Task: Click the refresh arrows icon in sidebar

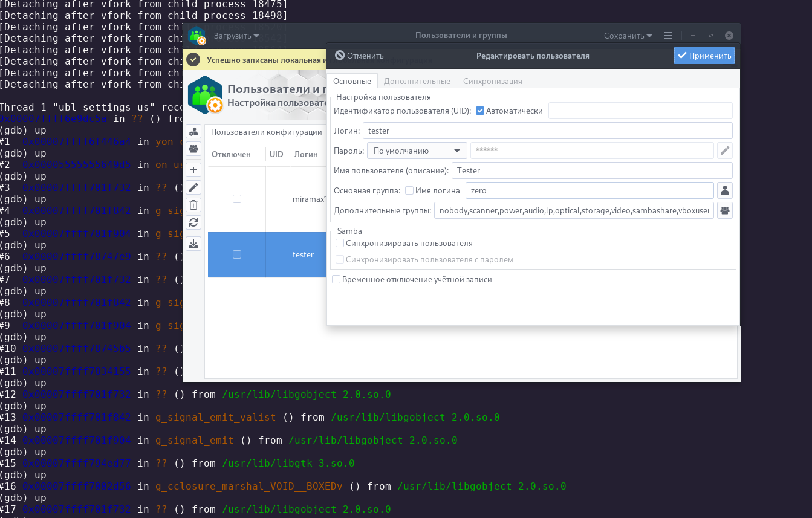Action: click(x=193, y=222)
